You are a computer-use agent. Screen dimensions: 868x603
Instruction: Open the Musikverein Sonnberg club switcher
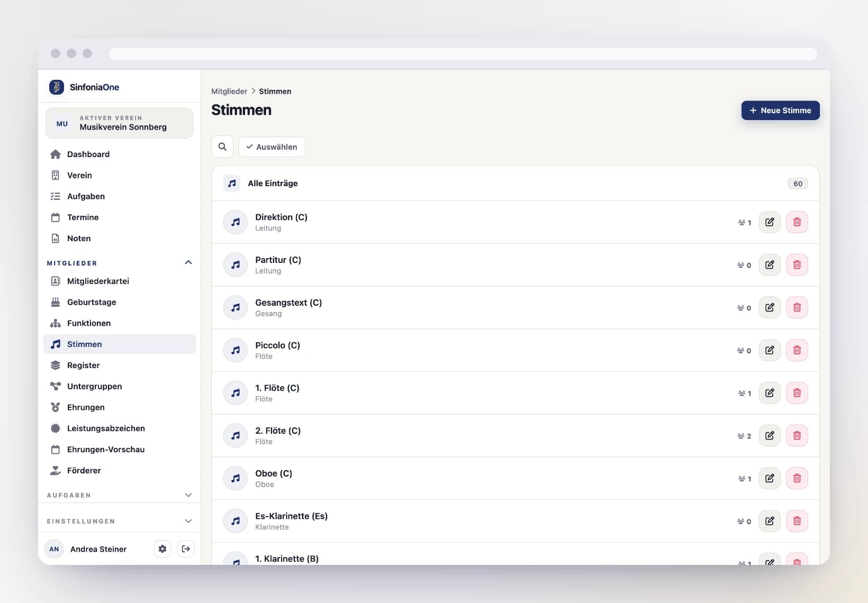click(x=119, y=123)
